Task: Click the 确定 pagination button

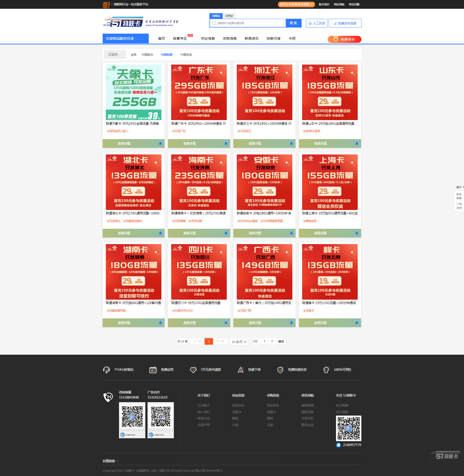Action: click(x=281, y=341)
